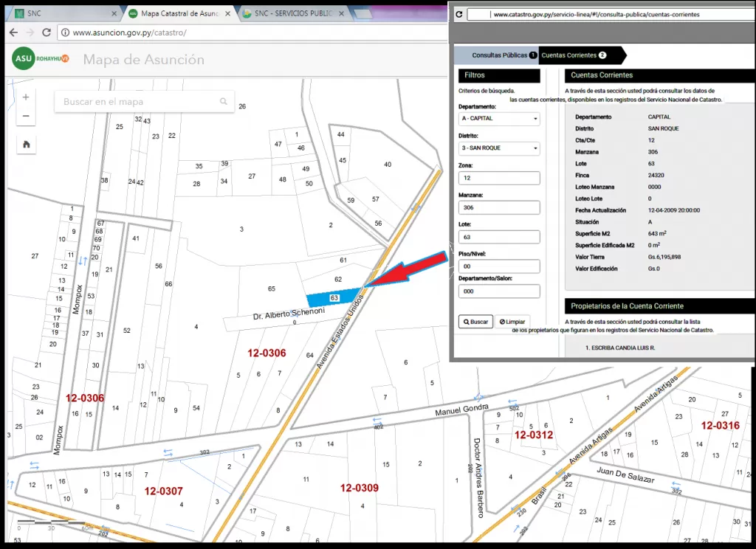Click lot 62 on the map
The image size is (756, 549).
pos(338,279)
